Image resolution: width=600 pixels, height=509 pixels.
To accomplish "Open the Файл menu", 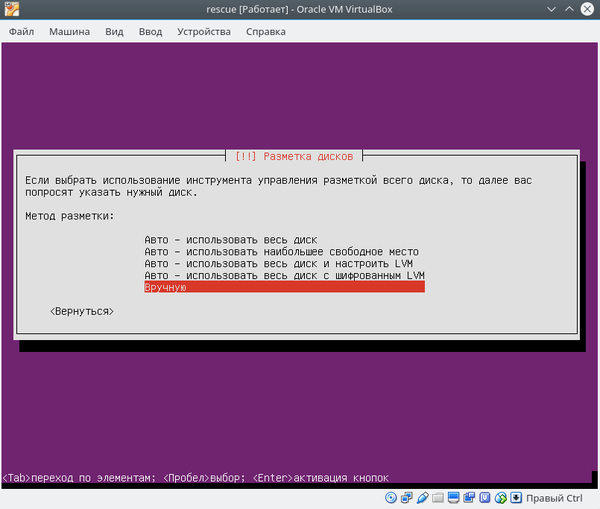I will tap(21, 32).
